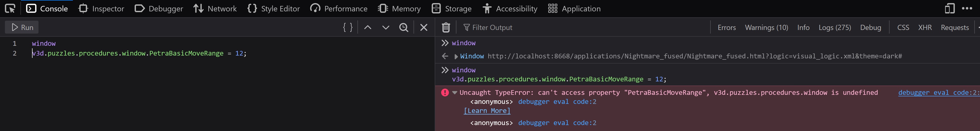980x131 pixels.
Task: Toggle the CSS filter
Action: (x=903, y=27)
